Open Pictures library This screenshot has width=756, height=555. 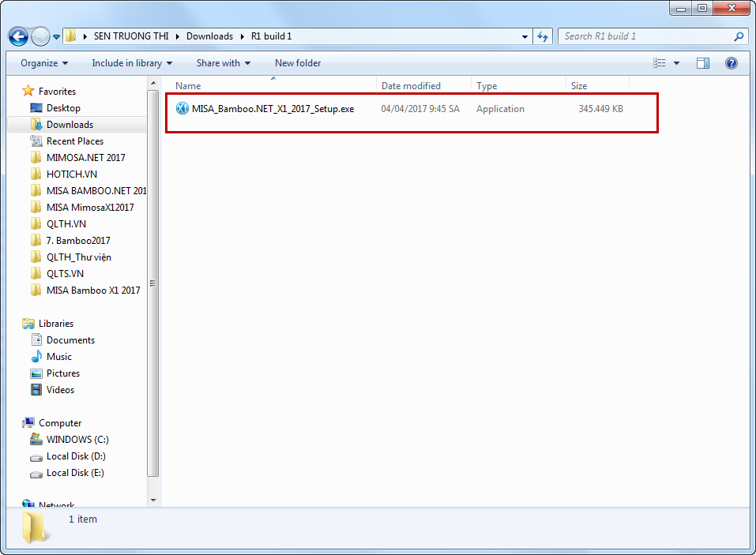pos(63,373)
